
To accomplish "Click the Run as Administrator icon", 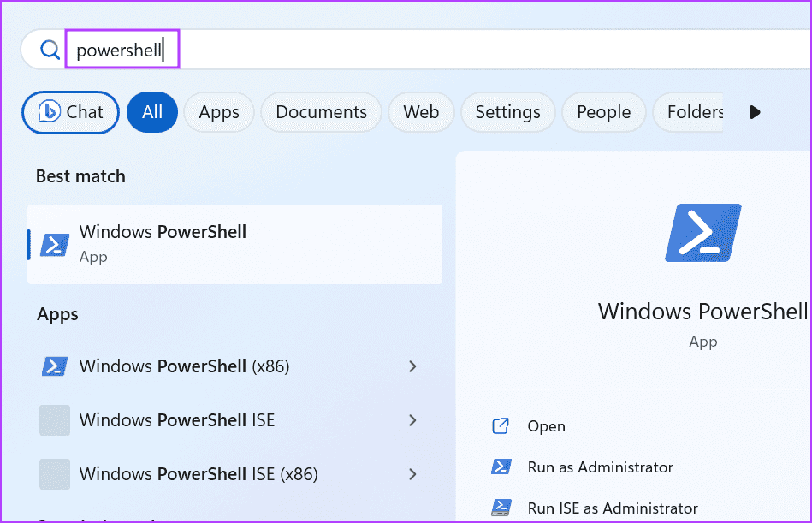I will pyautogui.click(x=501, y=467).
